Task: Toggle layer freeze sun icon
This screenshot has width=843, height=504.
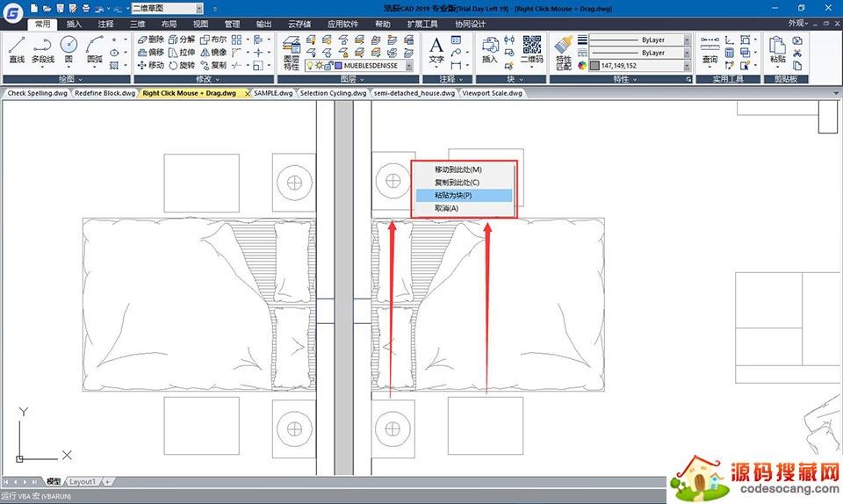Action: (319, 66)
